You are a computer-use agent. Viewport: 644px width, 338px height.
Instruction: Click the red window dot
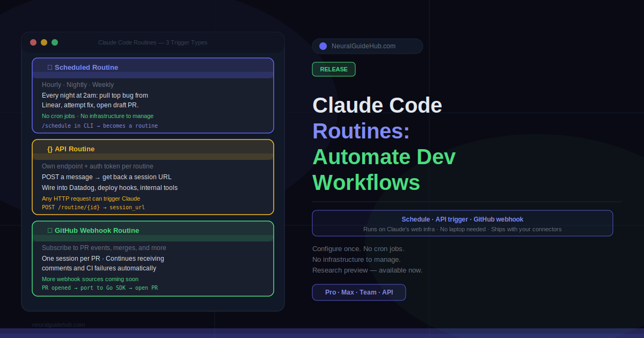point(33,42)
